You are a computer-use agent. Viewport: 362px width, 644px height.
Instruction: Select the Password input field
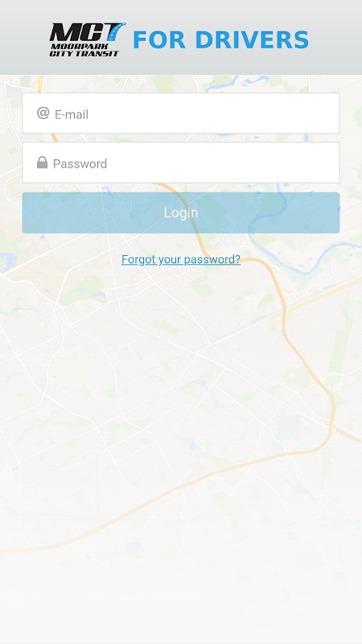pos(181,163)
